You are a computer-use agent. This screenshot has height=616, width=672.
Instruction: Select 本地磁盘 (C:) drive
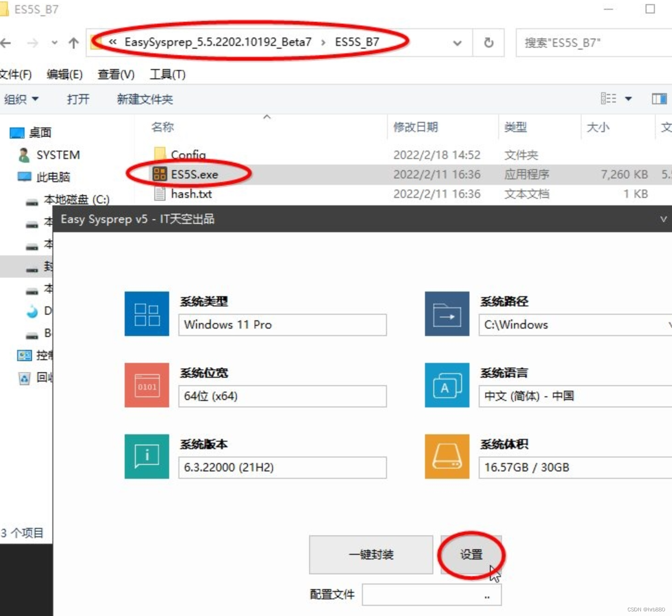pyautogui.click(x=68, y=200)
